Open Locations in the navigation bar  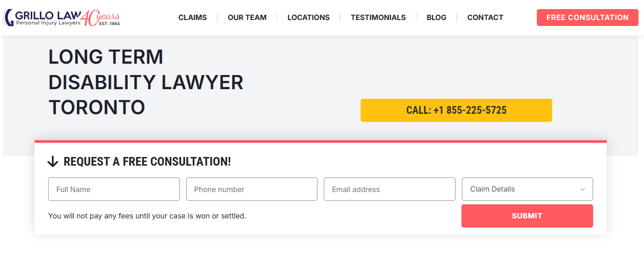pyautogui.click(x=308, y=17)
